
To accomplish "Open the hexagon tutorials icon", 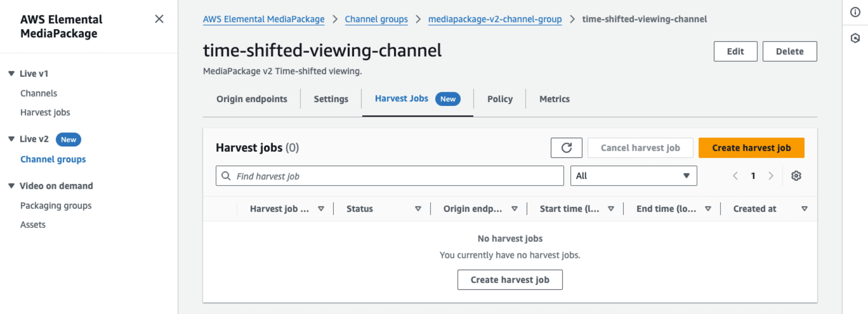I will pos(855,38).
